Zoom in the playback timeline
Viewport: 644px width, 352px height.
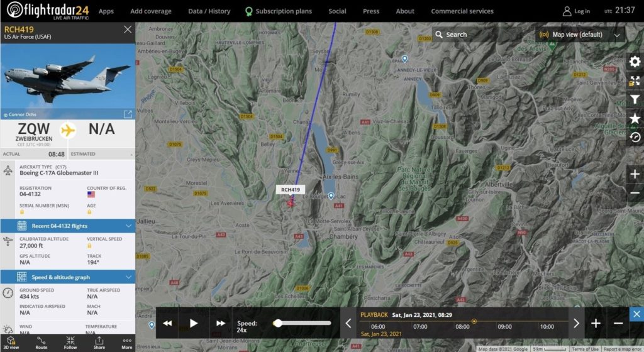pyautogui.click(x=596, y=323)
